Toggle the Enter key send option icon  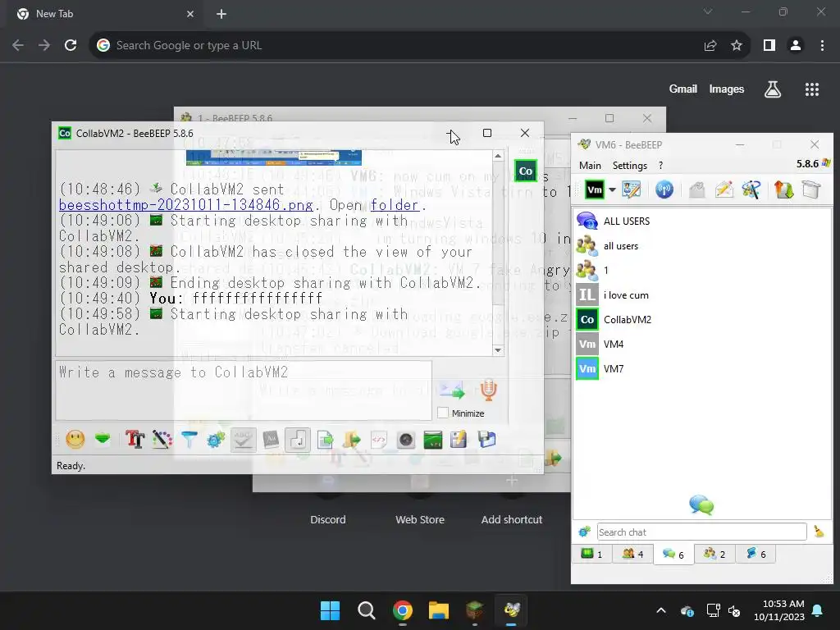point(298,440)
